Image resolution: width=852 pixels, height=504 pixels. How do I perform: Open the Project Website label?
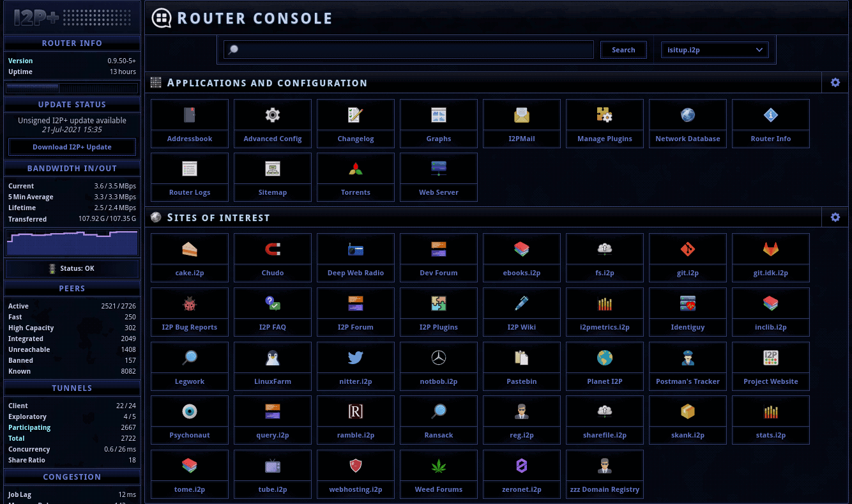(771, 381)
